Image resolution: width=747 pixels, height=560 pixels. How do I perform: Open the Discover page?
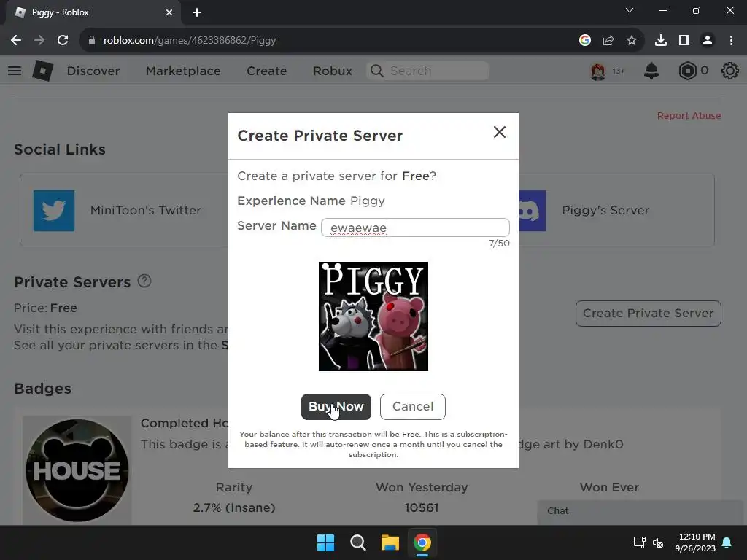(x=93, y=71)
